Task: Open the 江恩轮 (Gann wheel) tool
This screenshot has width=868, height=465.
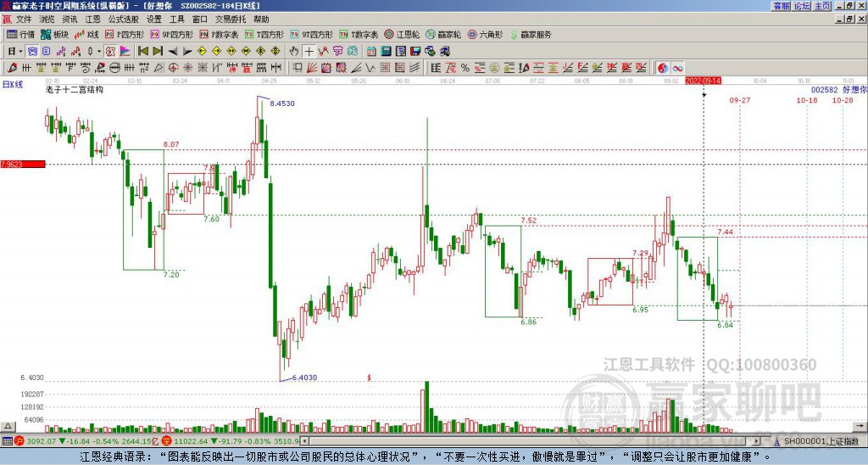Action: coord(401,34)
